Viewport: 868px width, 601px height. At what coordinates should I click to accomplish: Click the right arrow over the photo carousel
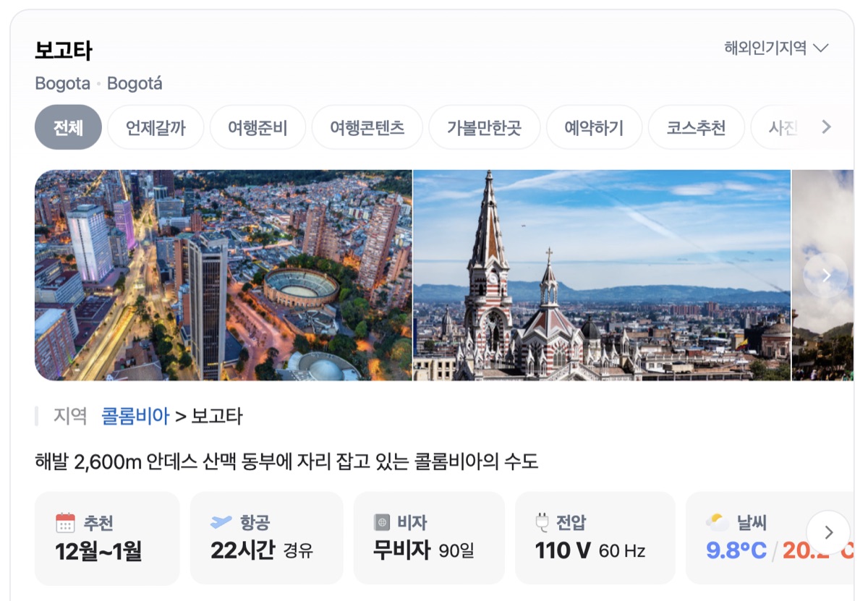coord(825,275)
